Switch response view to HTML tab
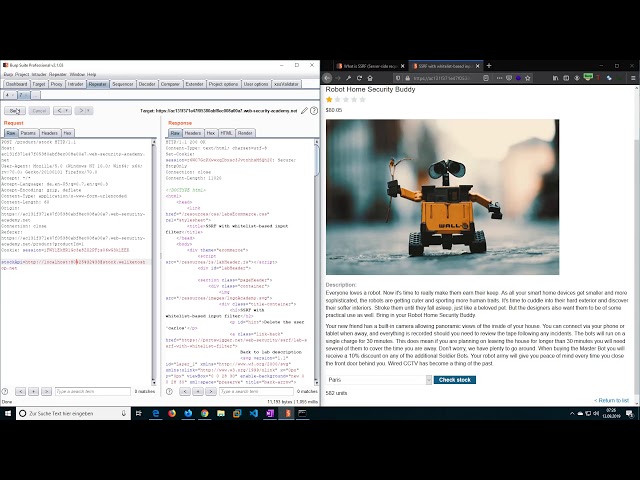The height and width of the screenshot is (480, 640). (x=226, y=133)
